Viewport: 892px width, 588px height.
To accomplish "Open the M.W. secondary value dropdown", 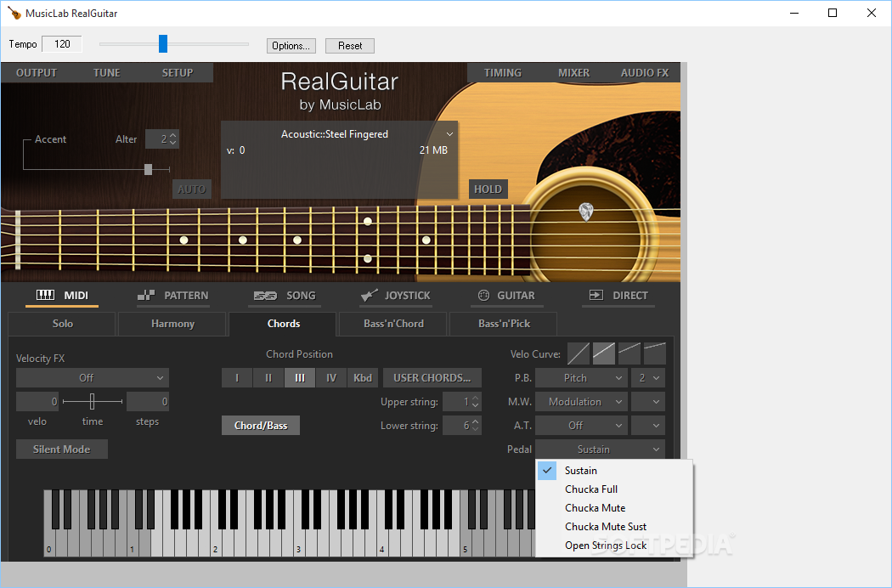I will click(648, 402).
